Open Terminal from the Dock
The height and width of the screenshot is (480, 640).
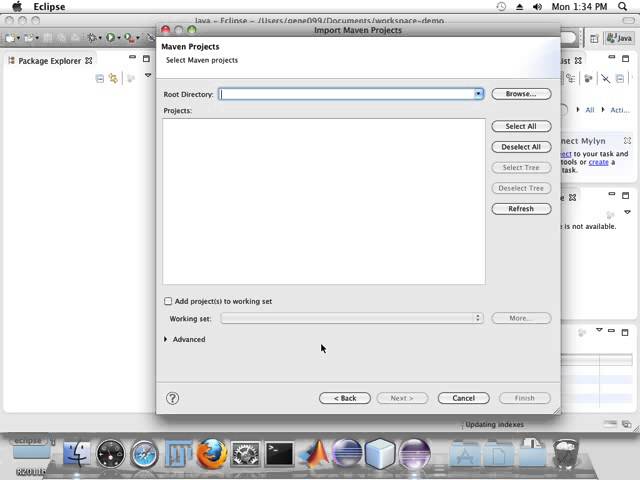[x=279, y=454]
